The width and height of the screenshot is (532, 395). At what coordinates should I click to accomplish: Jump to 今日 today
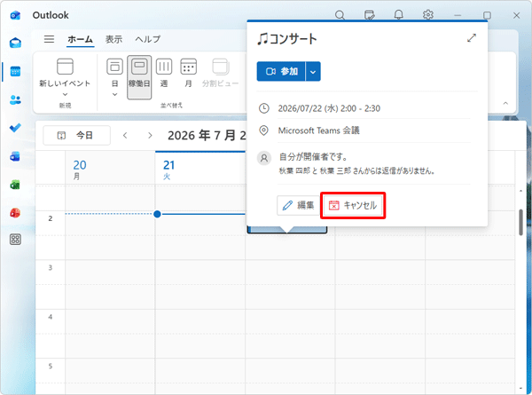pyautogui.click(x=76, y=136)
